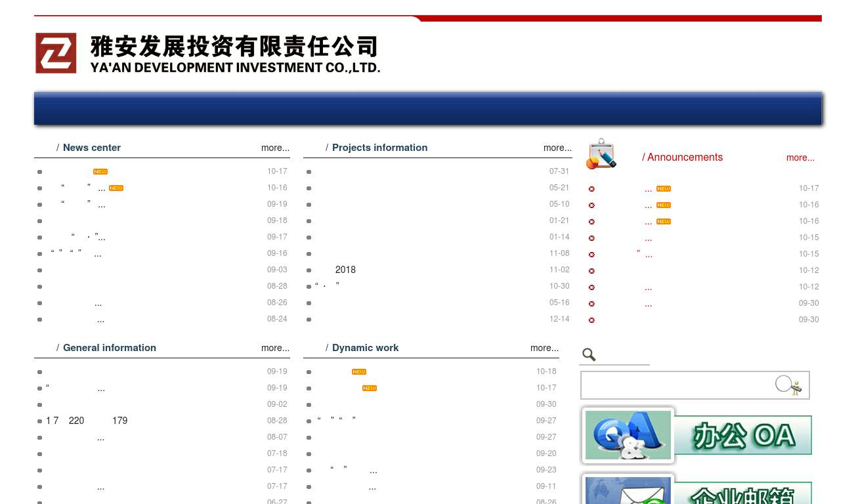Click NEW badge on 10-17 News center item
856x504 pixels.
100,172
